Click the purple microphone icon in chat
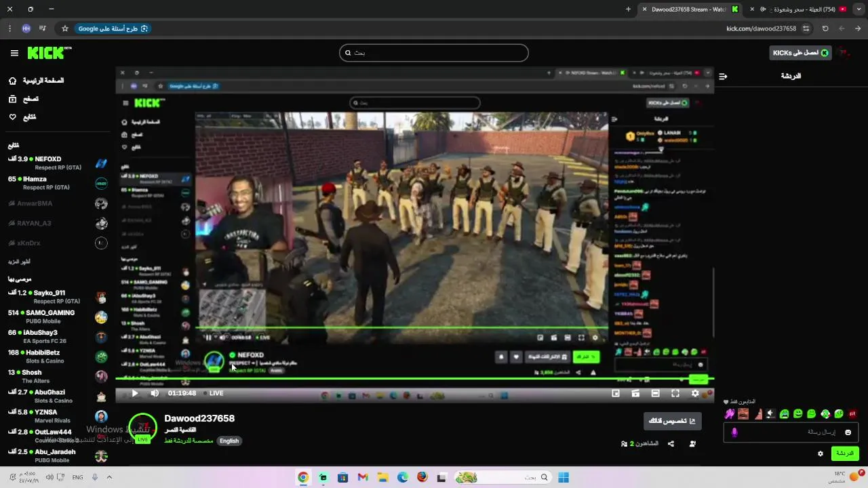 [x=734, y=432]
